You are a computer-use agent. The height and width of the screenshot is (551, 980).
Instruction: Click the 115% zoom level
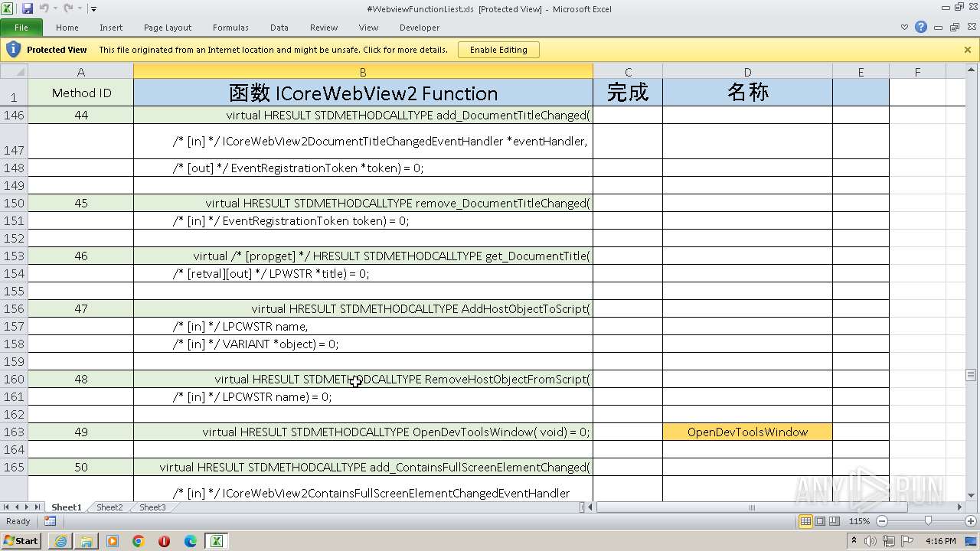tap(859, 521)
